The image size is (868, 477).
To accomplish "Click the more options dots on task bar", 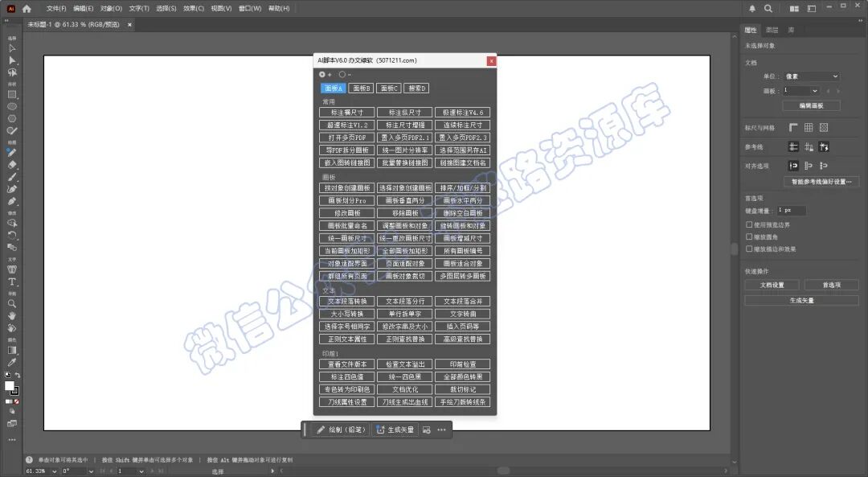I will pos(441,430).
